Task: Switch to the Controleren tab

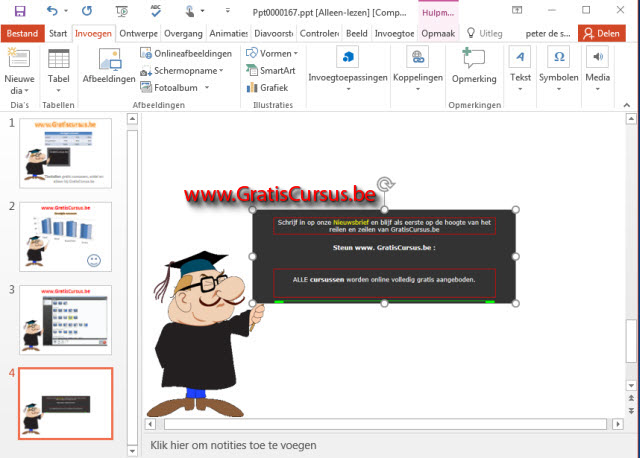Action: (319, 33)
